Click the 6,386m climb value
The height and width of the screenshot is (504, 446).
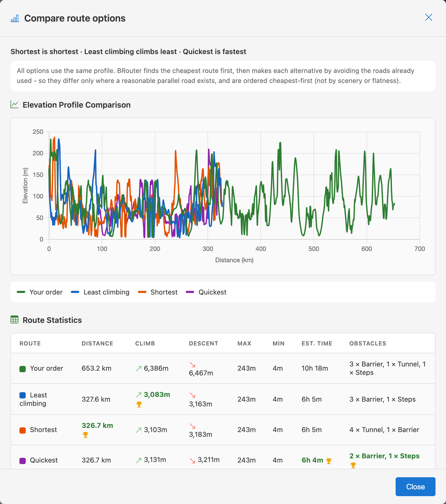click(156, 368)
